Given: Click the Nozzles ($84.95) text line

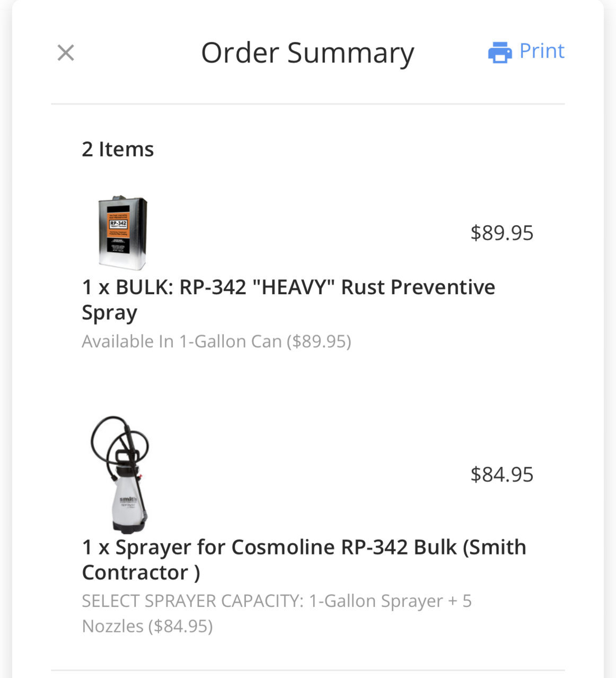Looking at the screenshot, I should coord(147,626).
